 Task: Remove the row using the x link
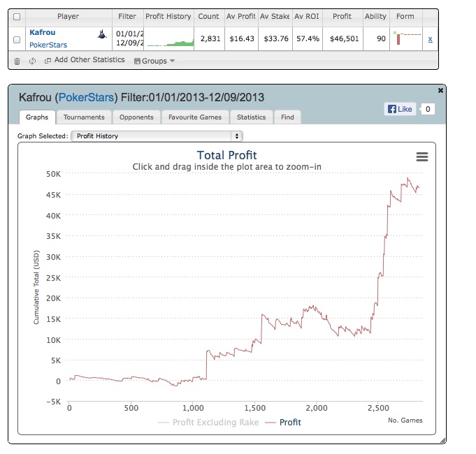point(430,39)
